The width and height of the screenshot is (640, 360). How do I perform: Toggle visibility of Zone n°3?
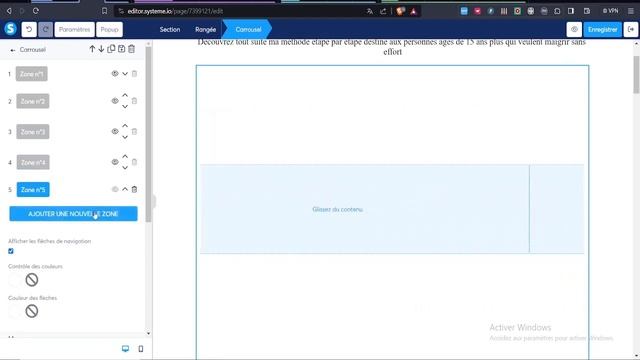115,131
